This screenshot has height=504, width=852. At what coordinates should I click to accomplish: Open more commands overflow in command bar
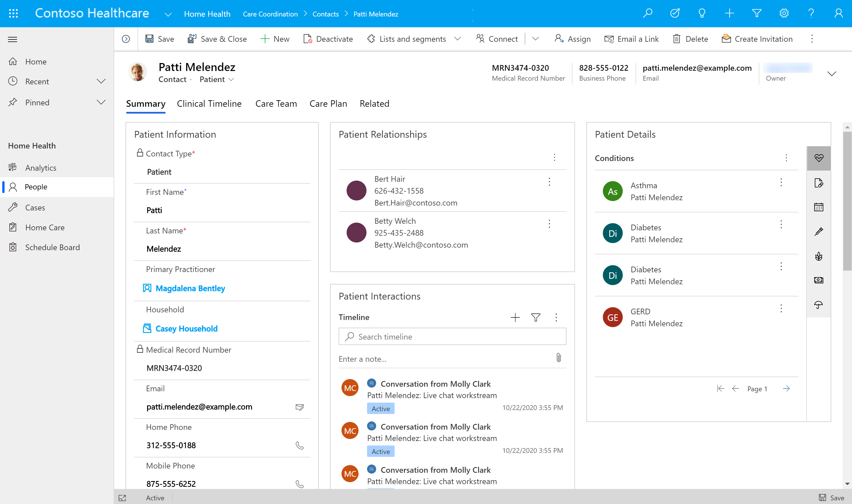click(x=812, y=39)
